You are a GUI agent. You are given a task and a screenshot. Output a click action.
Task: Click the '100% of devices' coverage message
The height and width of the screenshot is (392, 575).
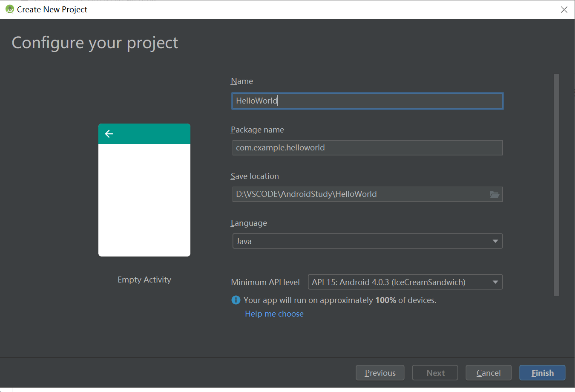click(x=340, y=300)
